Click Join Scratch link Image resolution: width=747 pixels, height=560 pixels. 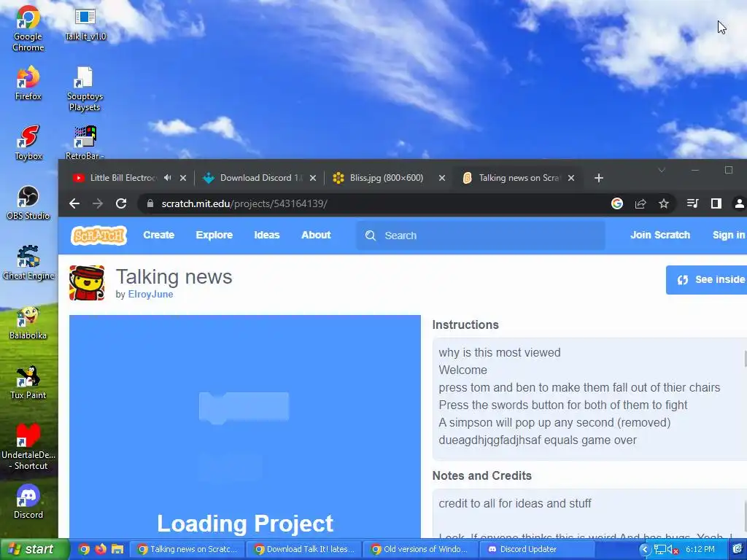click(x=659, y=236)
